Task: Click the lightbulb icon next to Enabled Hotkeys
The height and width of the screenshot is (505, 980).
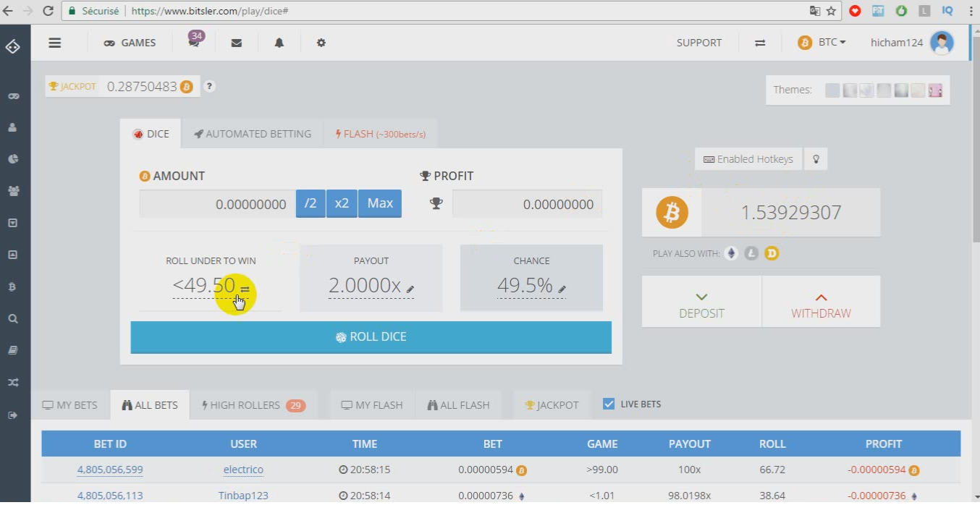Action: 816,159
